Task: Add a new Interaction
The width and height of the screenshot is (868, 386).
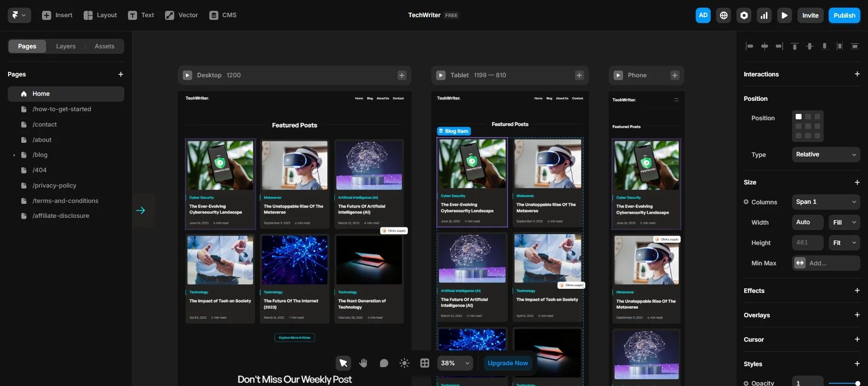Action: point(857,74)
